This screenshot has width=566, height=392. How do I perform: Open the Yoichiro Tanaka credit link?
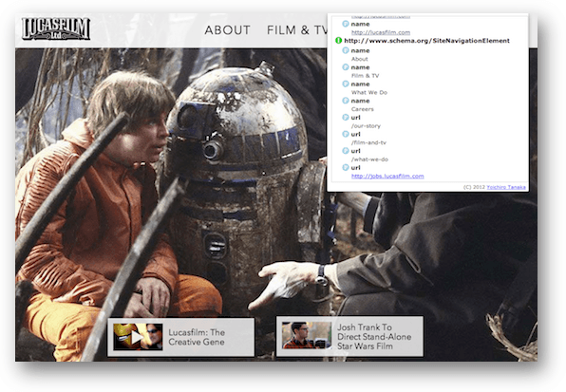pos(506,187)
